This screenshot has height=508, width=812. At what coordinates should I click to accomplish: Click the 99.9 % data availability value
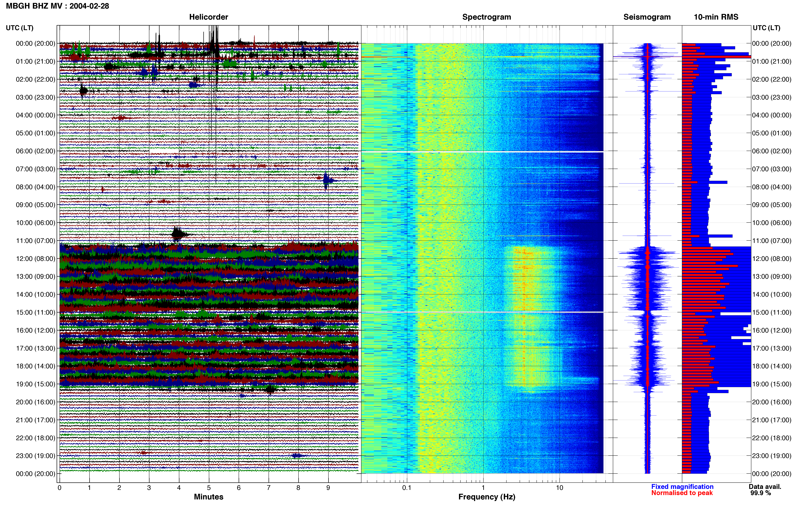coord(761,493)
